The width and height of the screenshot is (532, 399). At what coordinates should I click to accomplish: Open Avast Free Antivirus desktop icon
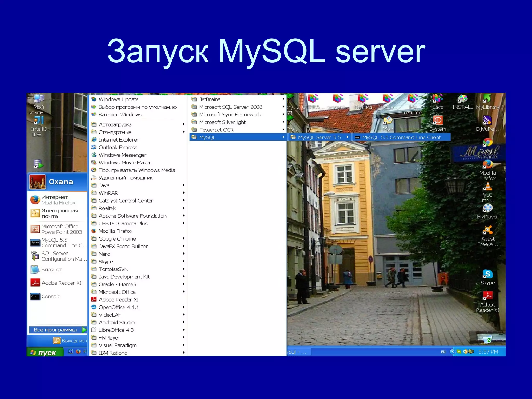coord(488,236)
